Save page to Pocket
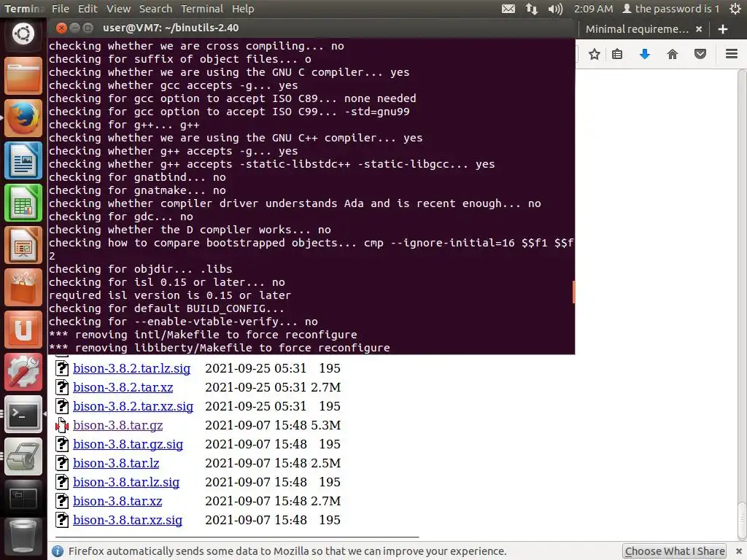 pyautogui.click(x=700, y=54)
